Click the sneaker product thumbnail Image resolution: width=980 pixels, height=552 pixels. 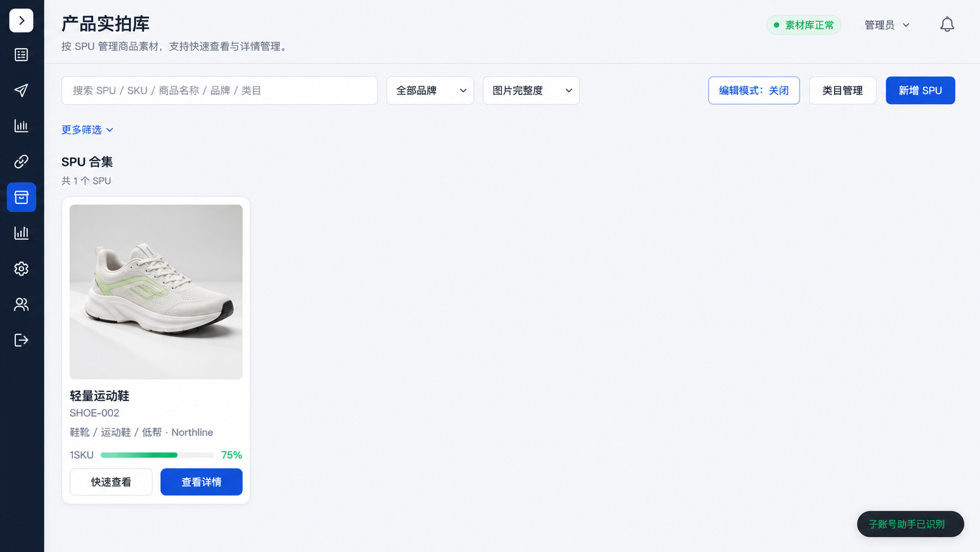click(156, 292)
